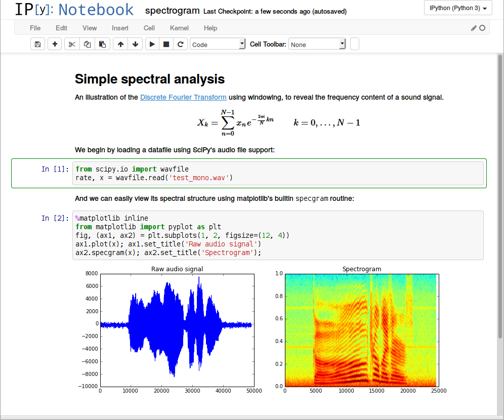Follow the Discrete Fourier Transform link

tap(183, 97)
